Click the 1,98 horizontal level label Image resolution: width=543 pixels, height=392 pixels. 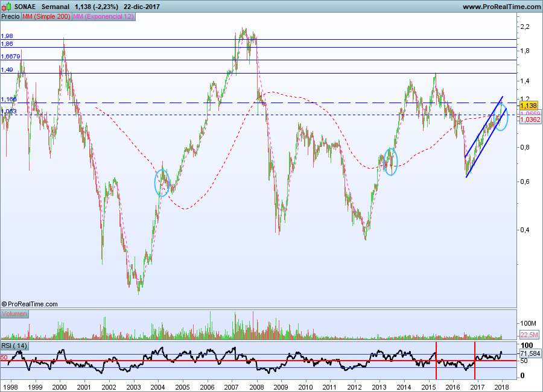[7, 36]
